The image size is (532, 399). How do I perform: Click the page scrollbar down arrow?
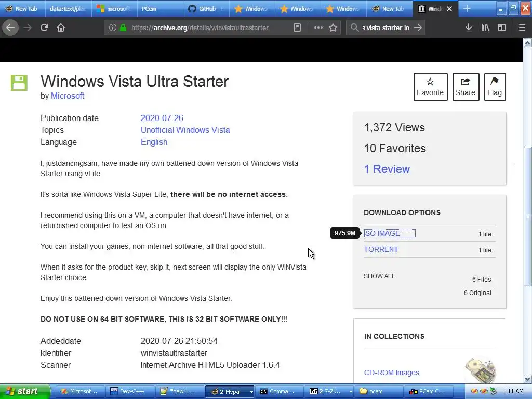coord(527,379)
